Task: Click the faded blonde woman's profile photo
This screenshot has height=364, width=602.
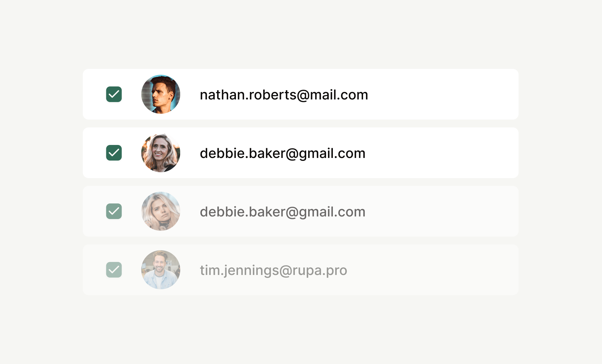Action: [x=161, y=211]
